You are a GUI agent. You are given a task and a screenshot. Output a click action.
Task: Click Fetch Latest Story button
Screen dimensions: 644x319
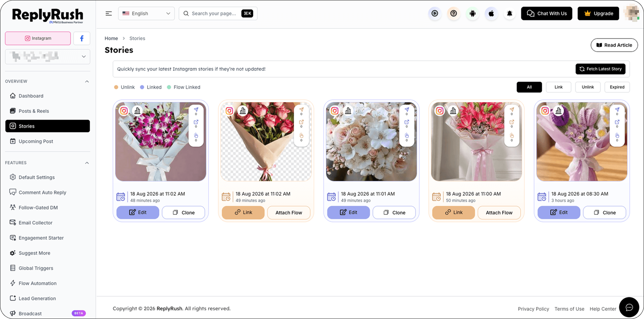pos(601,69)
